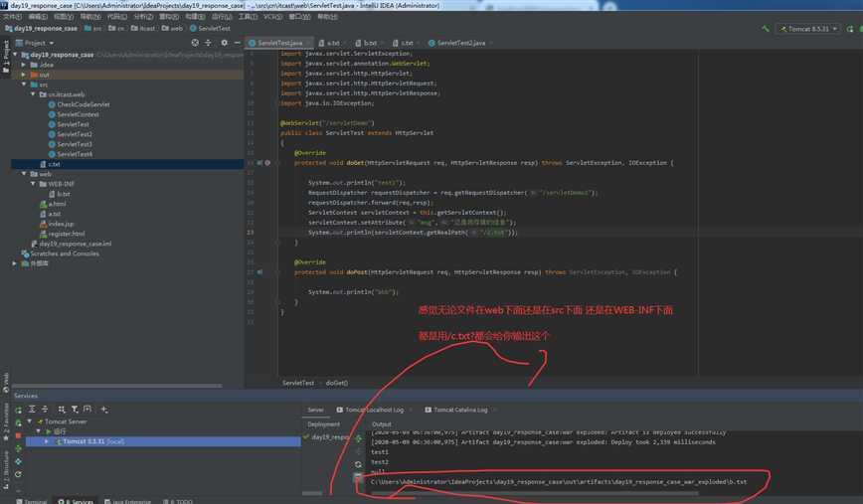The height and width of the screenshot is (504, 863).
Task: Open the Project panel settings gear
Action: [x=224, y=43]
